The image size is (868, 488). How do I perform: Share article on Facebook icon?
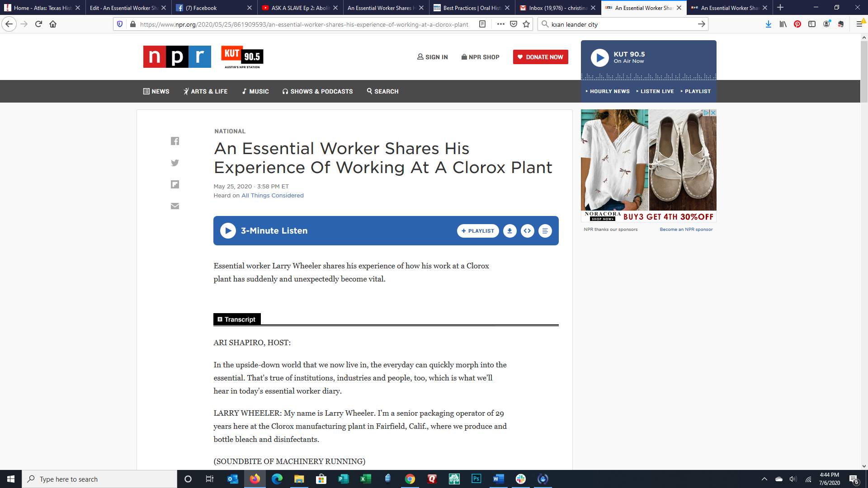(x=175, y=141)
